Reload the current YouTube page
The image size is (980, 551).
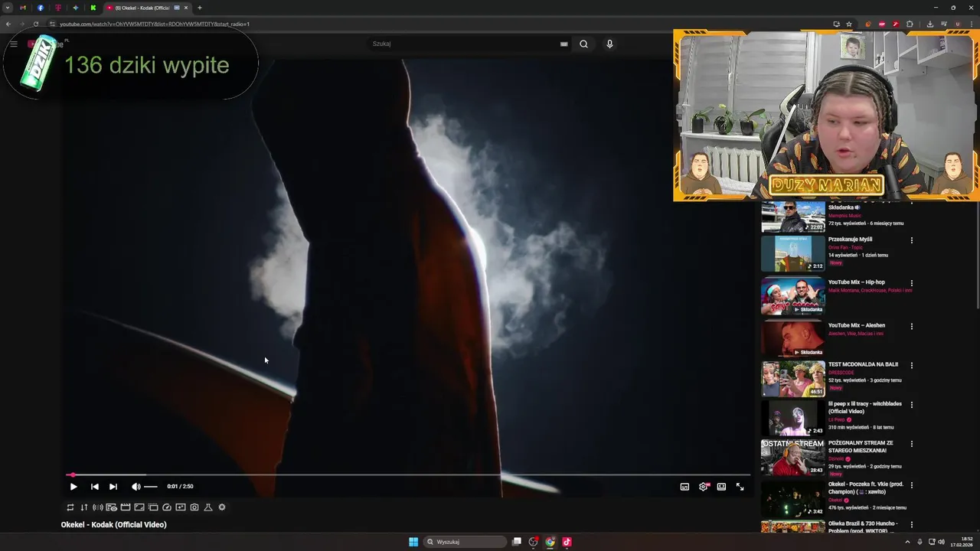(35, 24)
